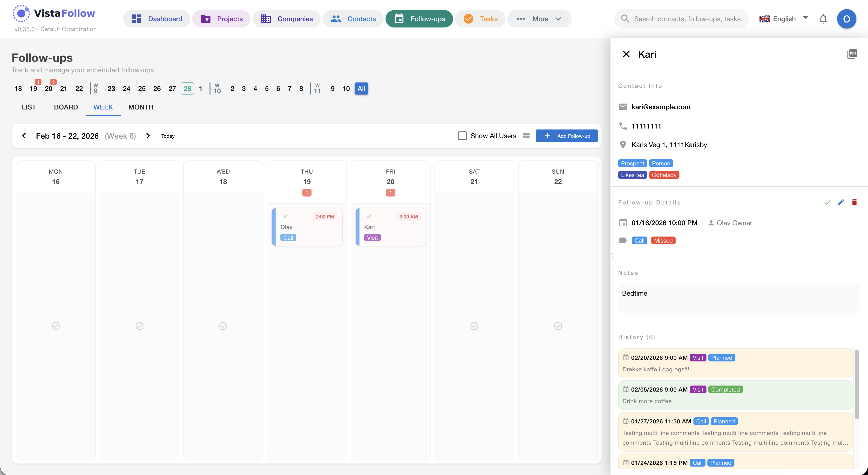This screenshot has height=475, width=868.
Task: Close the Kari details panel
Action: click(626, 54)
